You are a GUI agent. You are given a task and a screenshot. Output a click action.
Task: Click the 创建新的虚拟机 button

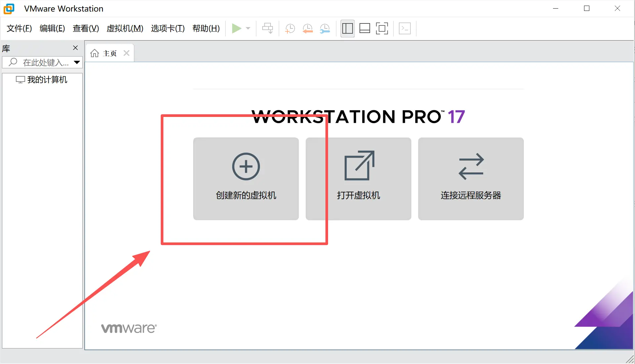(246, 179)
